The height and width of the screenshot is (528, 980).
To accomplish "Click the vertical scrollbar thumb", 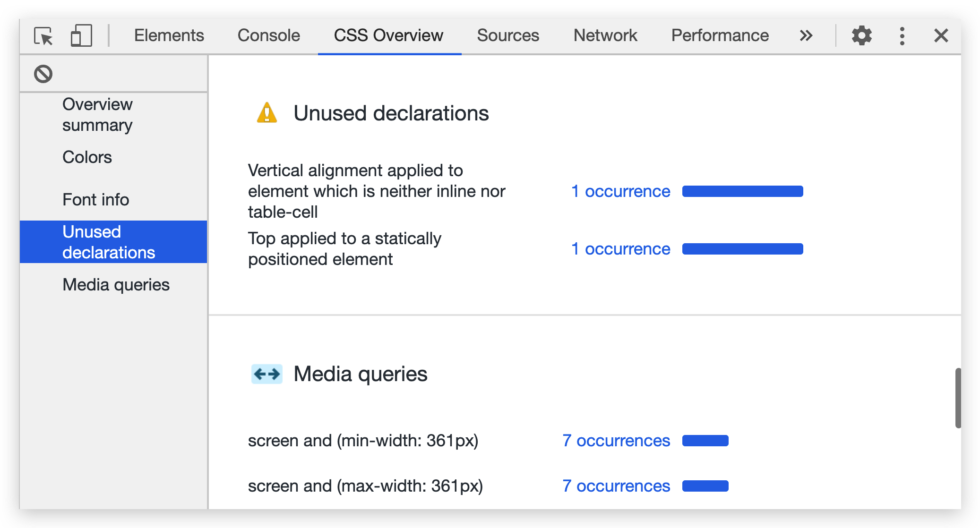I will tap(958, 398).
